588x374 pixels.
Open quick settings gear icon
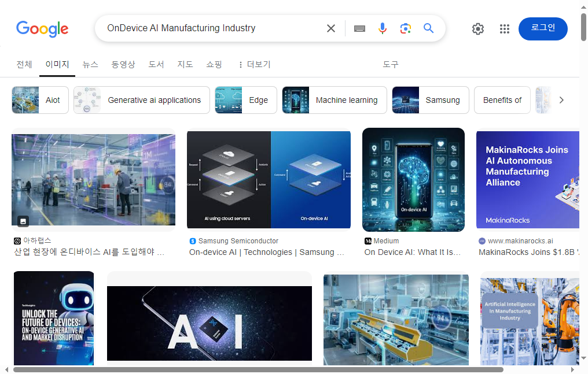(478, 29)
